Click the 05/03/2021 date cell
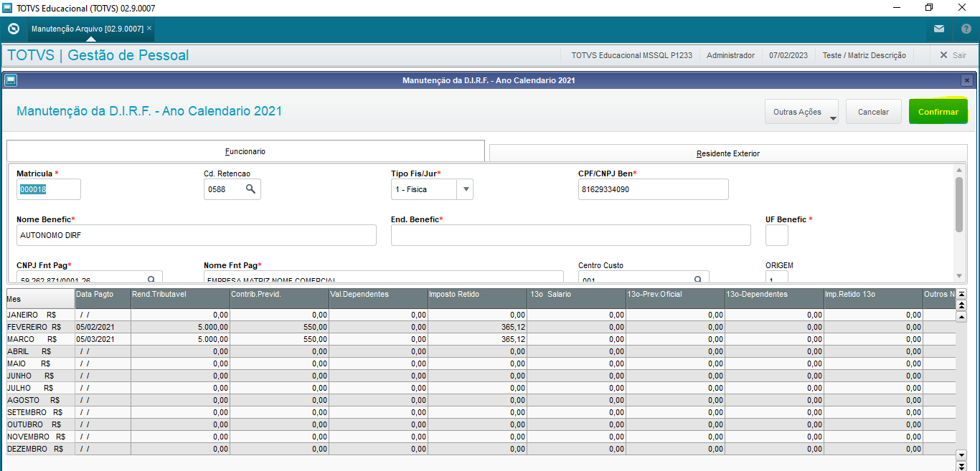Screen dimensions: 980x471 (103, 339)
